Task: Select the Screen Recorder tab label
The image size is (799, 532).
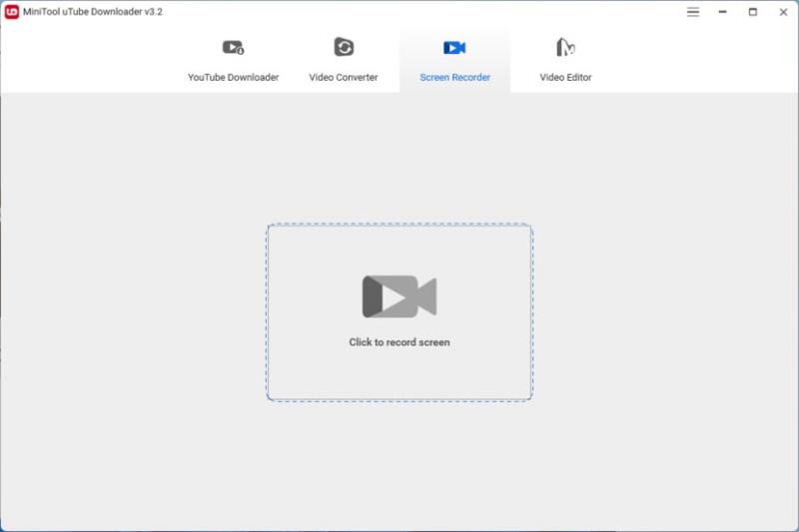Action: pyautogui.click(x=455, y=78)
